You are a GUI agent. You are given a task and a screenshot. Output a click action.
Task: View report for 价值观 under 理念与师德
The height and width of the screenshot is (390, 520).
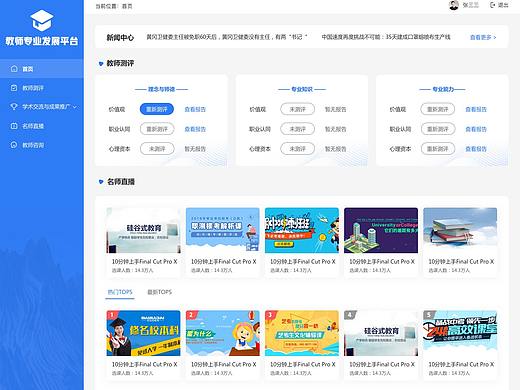[195, 109]
